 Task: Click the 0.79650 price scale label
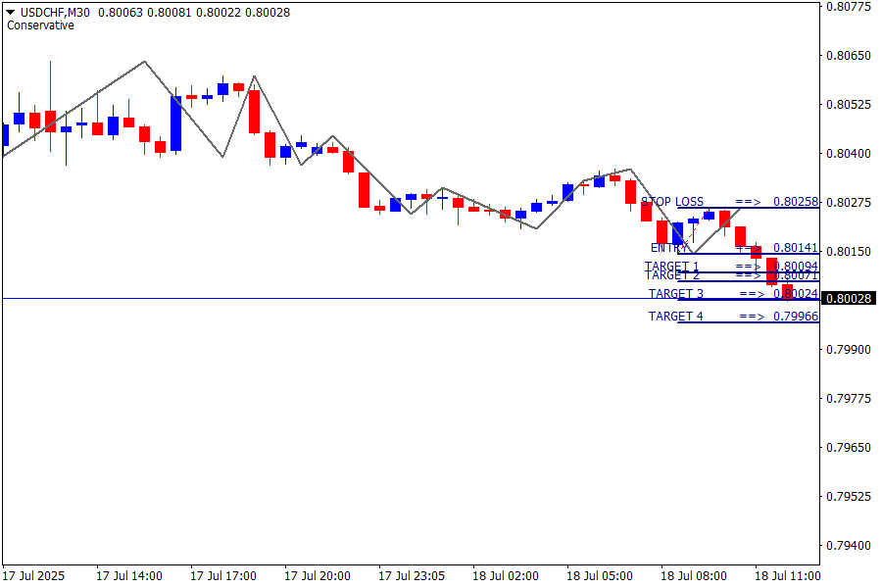(x=849, y=447)
